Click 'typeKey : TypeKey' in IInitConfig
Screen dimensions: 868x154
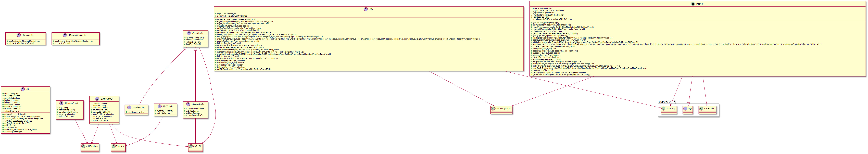point(165,111)
